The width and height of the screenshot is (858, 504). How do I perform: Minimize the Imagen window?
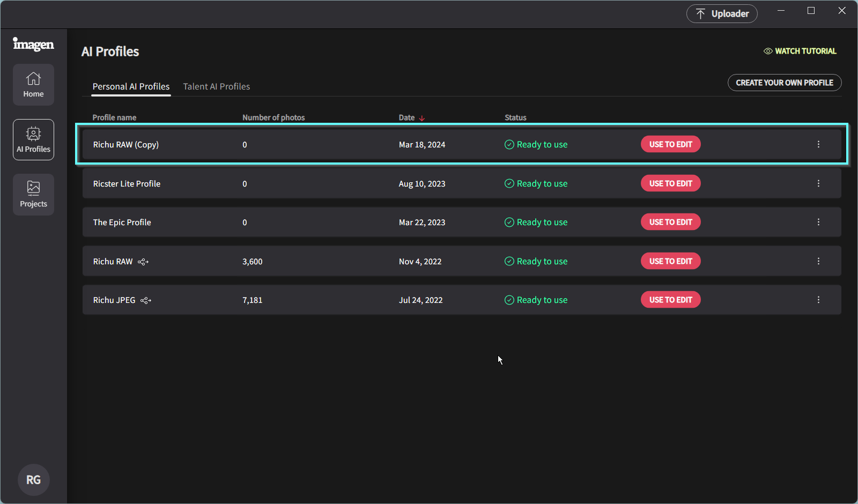[x=781, y=11]
